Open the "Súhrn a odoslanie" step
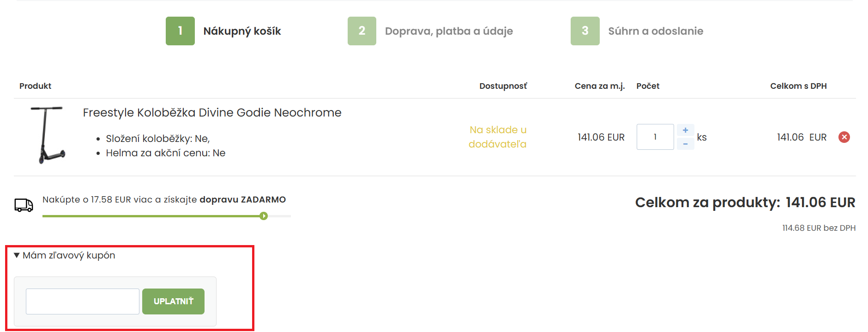Screen dimensions: 868x332 pos(656,31)
